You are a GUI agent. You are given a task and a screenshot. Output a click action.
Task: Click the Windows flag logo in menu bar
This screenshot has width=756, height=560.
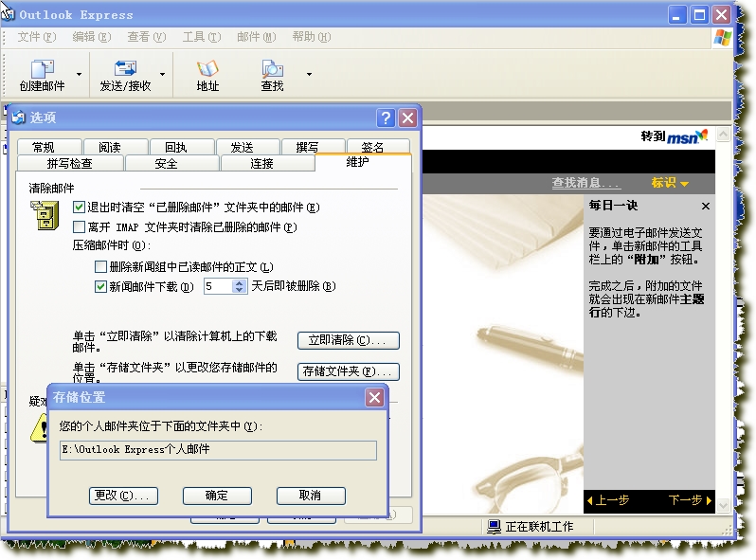pos(722,37)
